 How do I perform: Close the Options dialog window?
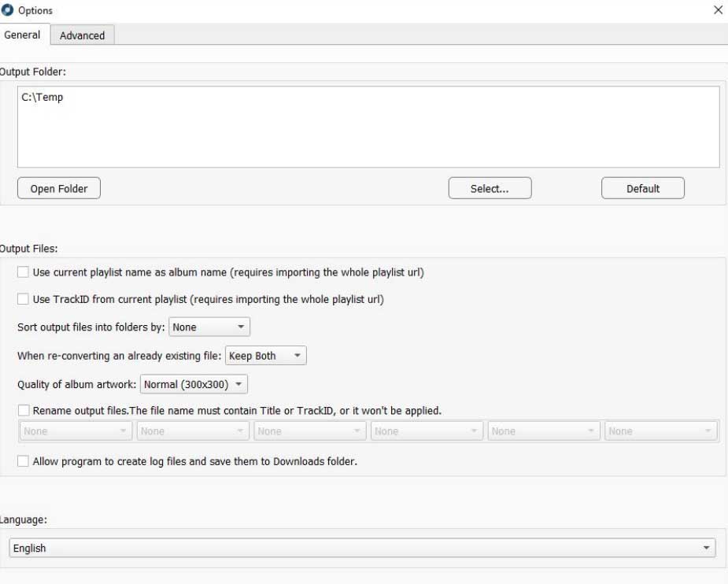pyautogui.click(x=717, y=10)
